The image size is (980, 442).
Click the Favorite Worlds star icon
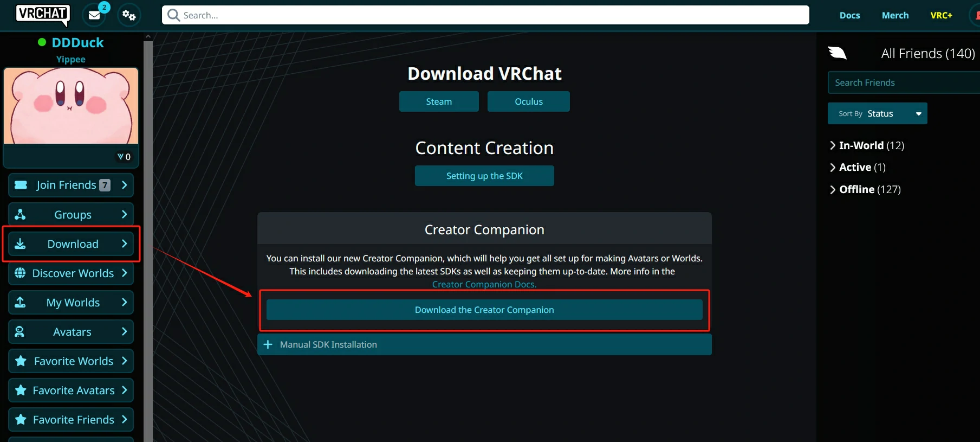click(x=21, y=361)
